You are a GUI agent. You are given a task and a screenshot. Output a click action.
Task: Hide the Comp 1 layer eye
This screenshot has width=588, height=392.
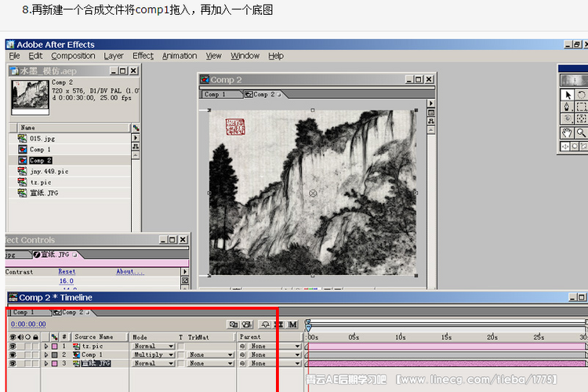13,354
